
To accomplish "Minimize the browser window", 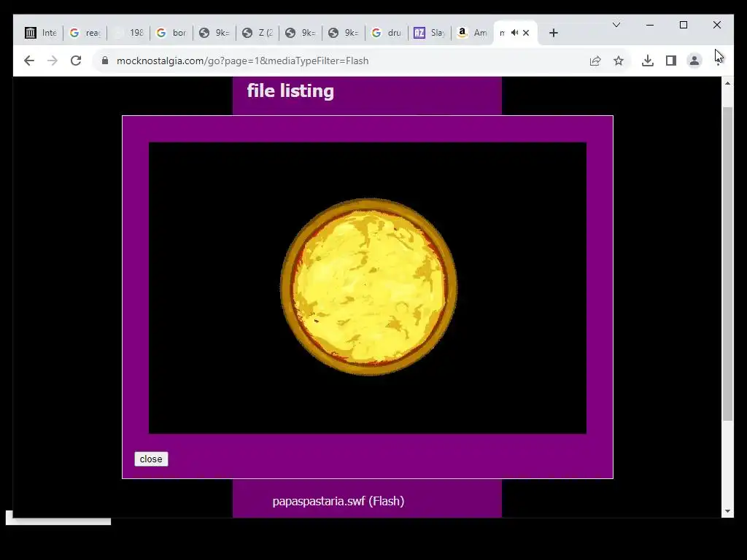I will pyautogui.click(x=650, y=25).
